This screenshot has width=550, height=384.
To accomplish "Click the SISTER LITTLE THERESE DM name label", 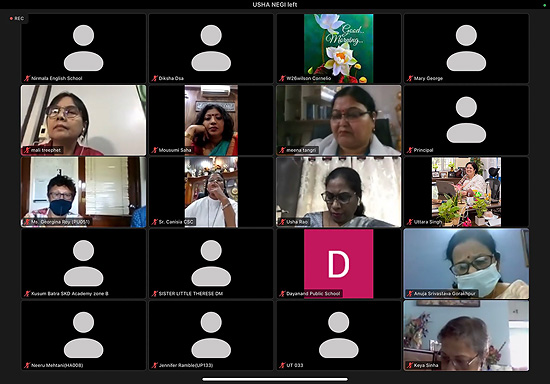I will 191,294.
